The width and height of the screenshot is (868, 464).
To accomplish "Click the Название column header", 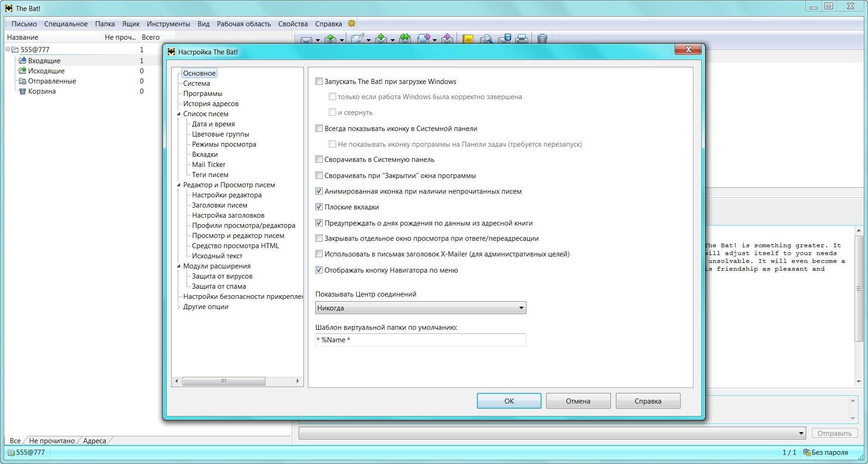I will [53, 37].
